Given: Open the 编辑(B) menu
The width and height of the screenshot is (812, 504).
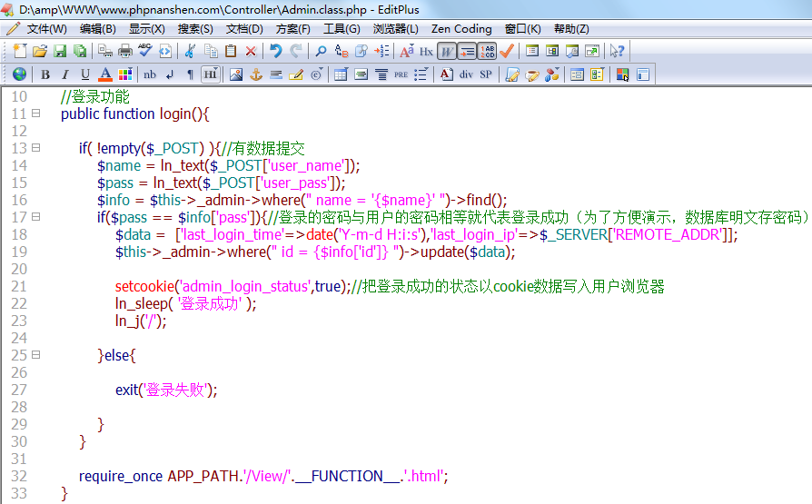Looking at the screenshot, I should pos(98,29).
